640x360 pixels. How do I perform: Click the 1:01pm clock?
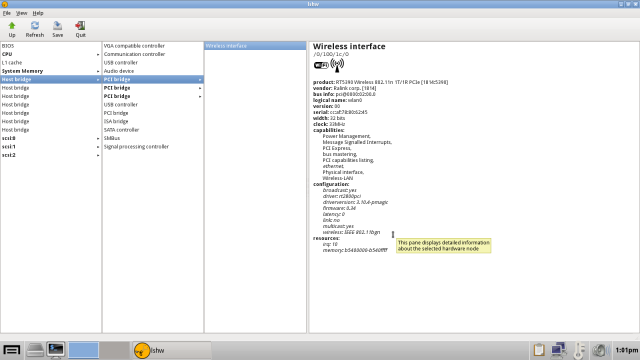[627, 350]
